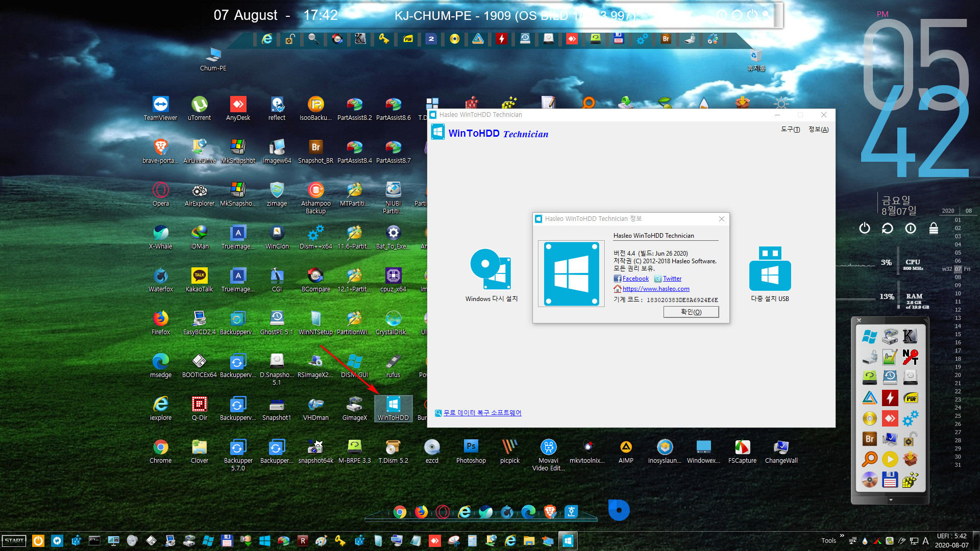
Task: Close the side launcher panel
Action: 859,320
